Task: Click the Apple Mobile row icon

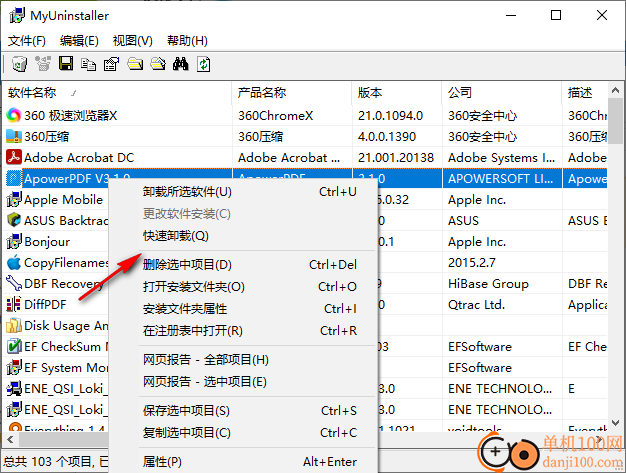Action: (14, 199)
